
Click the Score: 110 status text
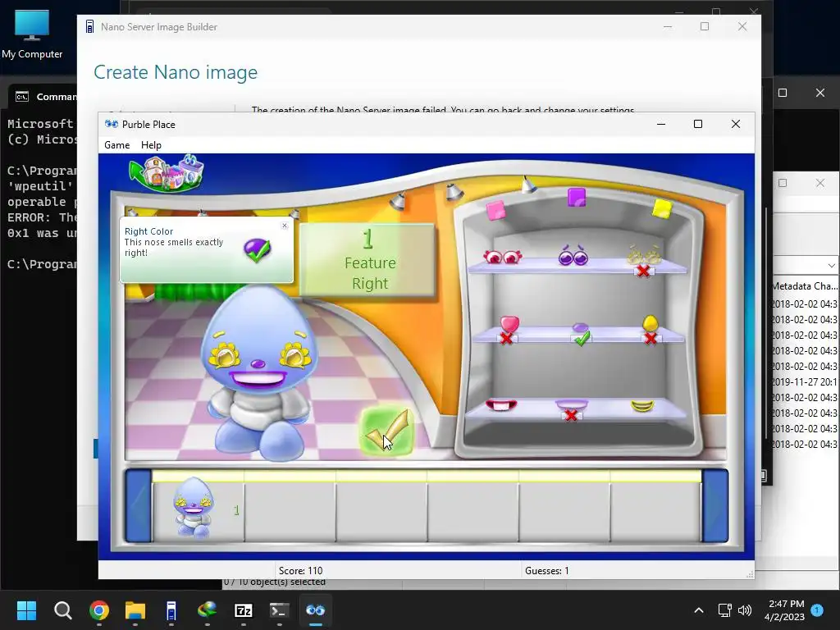(300, 571)
